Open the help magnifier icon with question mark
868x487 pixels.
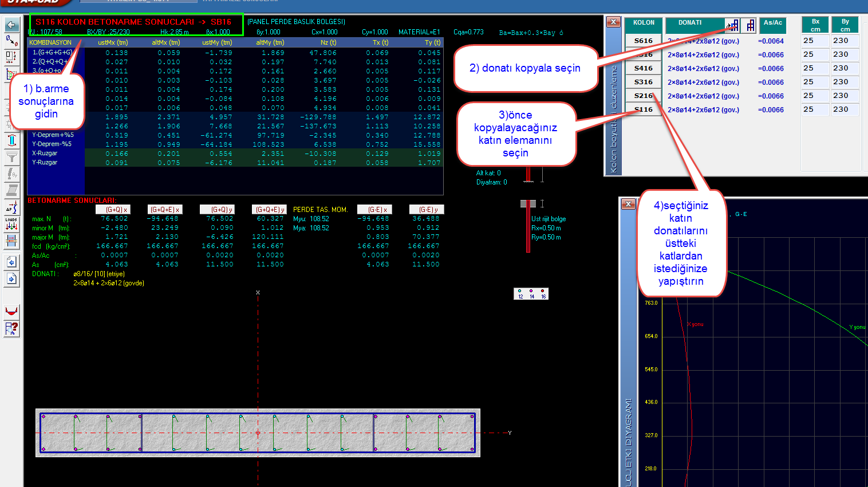pos(11,329)
